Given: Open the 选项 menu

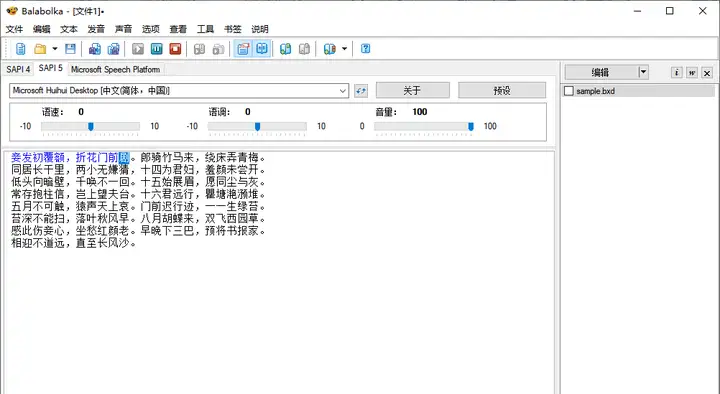Looking at the screenshot, I should point(151,29).
